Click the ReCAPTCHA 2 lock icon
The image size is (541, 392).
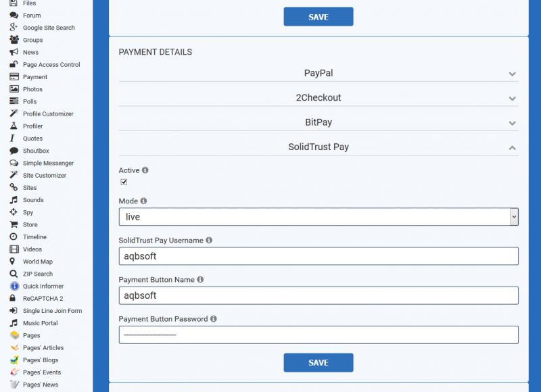12,298
